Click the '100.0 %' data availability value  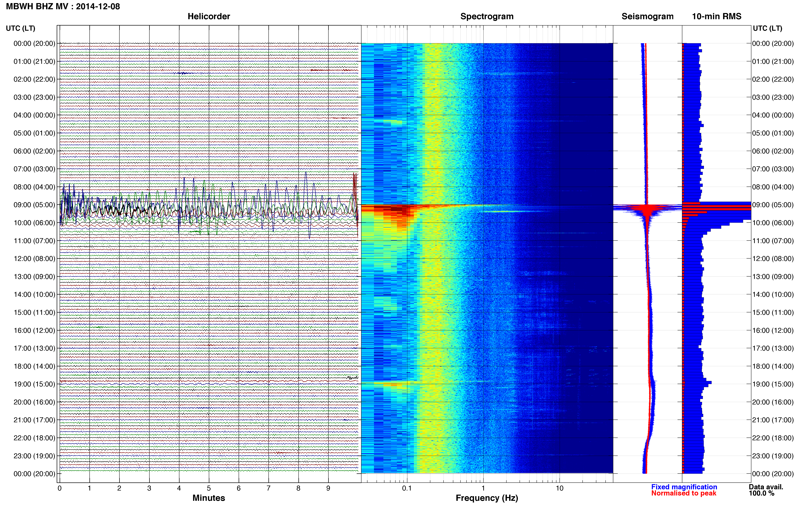point(762,493)
